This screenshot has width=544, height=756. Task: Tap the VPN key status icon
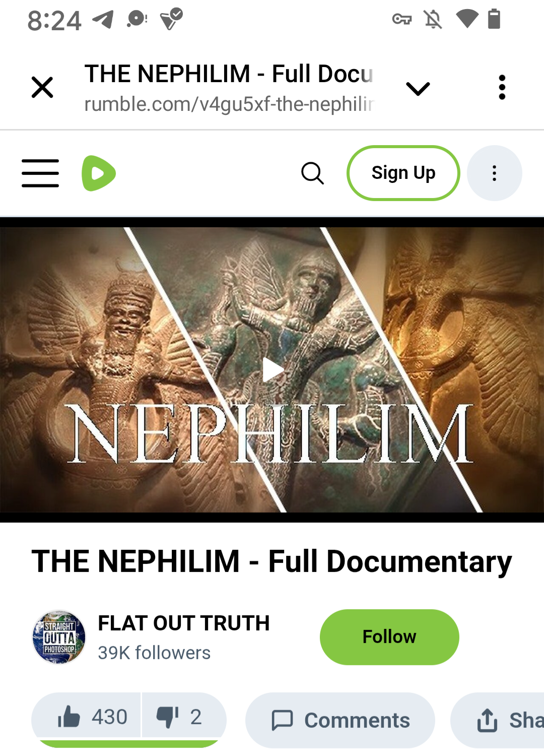tap(402, 20)
